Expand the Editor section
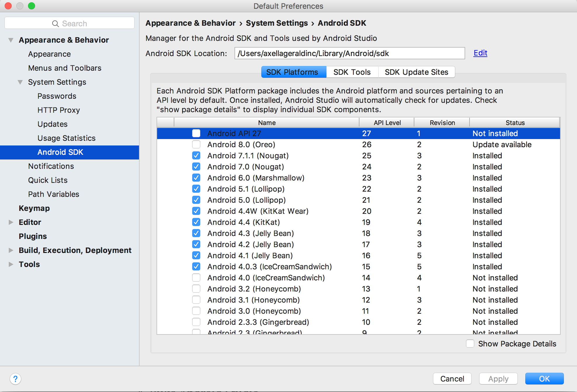Viewport: 577px width, 392px height. [11, 222]
